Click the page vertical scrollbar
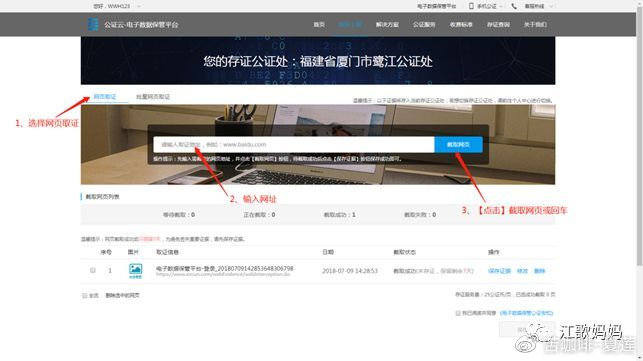Image resolution: width=643 pixels, height=361 pixels. pyautogui.click(x=640, y=135)
